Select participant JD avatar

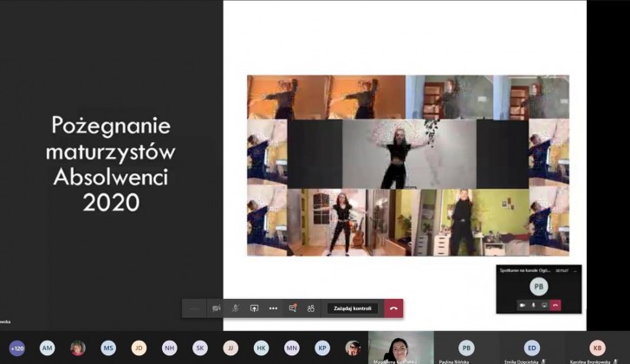(139, 348)
